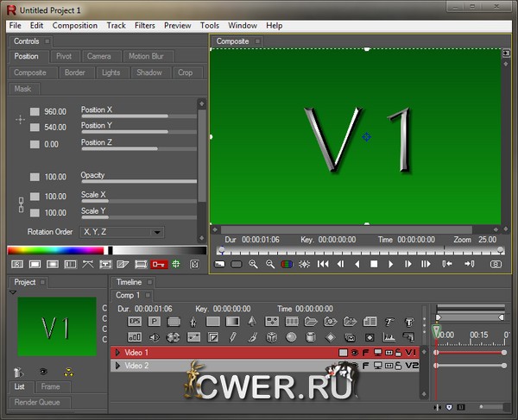Click the EPS import icon in timeline toolbar

click(134, 321)
